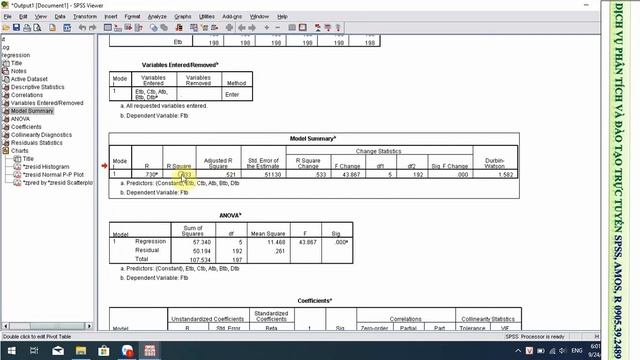Viewport: 640px width, 360px height.
Task: Select *zresid Normal P-P Plot item
Action: coord(53,174)
